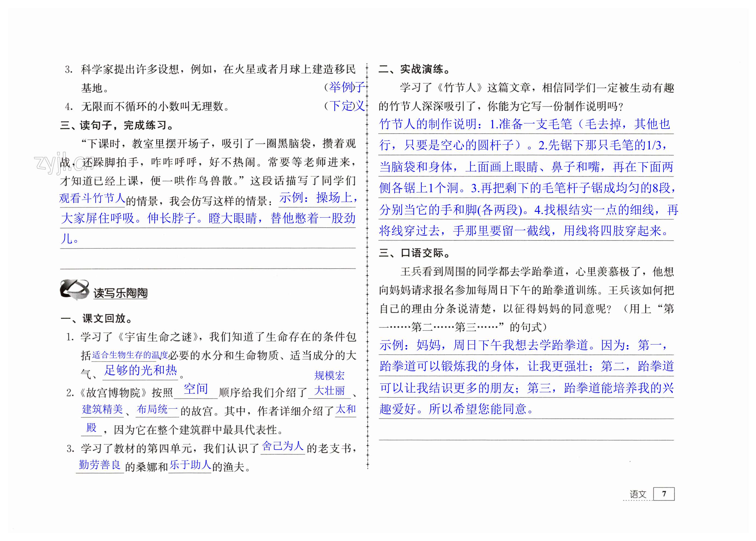The image size is (756, 541).
Task: Click the filled blank 舍己为人
Action: tap(282, 446)
